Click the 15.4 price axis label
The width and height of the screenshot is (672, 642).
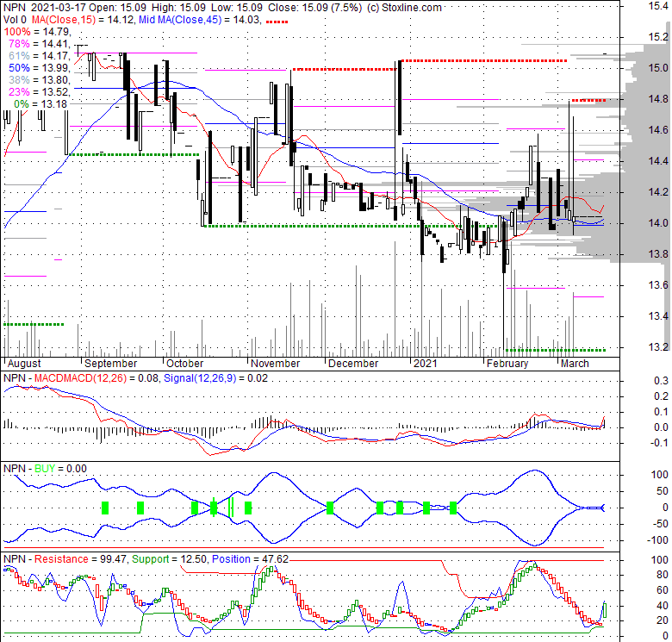[658, 6]
